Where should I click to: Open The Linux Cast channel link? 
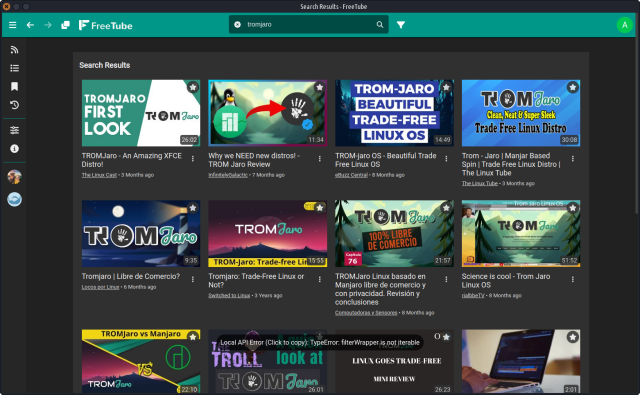(x=99, y=175)
